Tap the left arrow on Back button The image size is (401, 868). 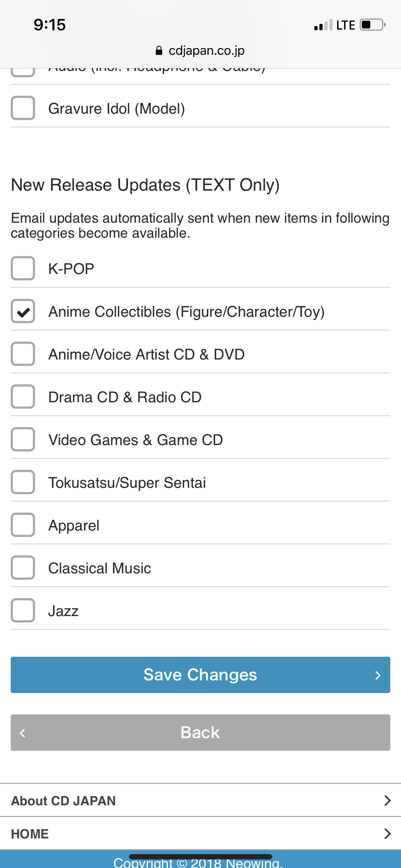click(x=22, y=733)
